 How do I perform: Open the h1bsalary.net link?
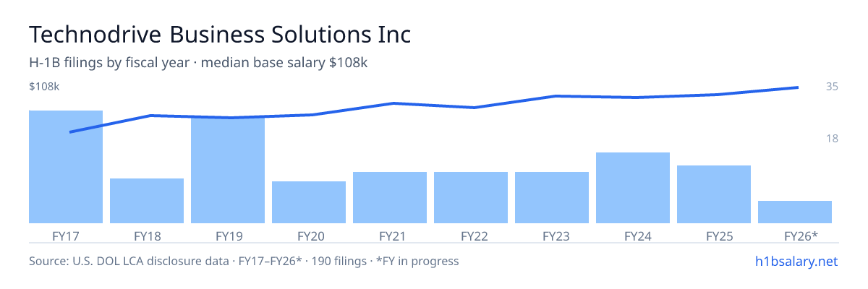click(x=796, y=261)
